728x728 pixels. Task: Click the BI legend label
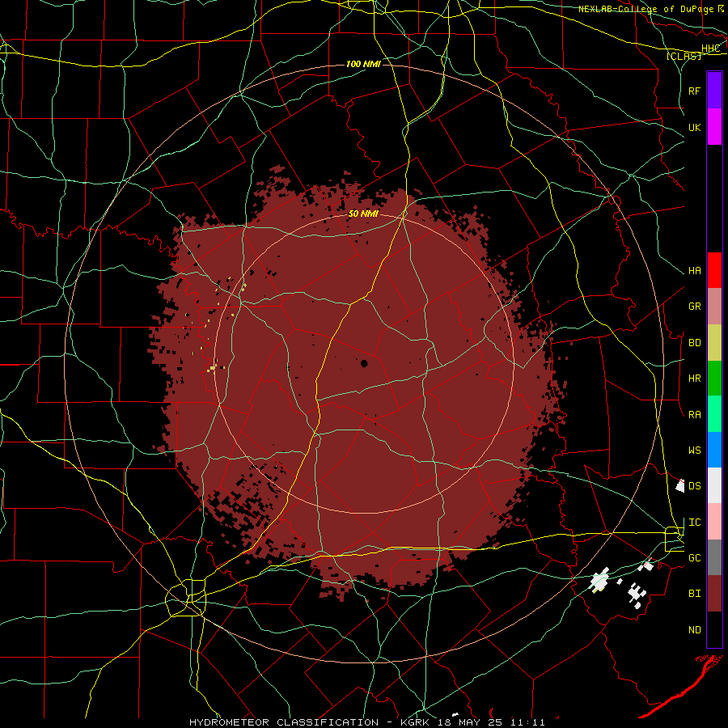tap(694, 594)
